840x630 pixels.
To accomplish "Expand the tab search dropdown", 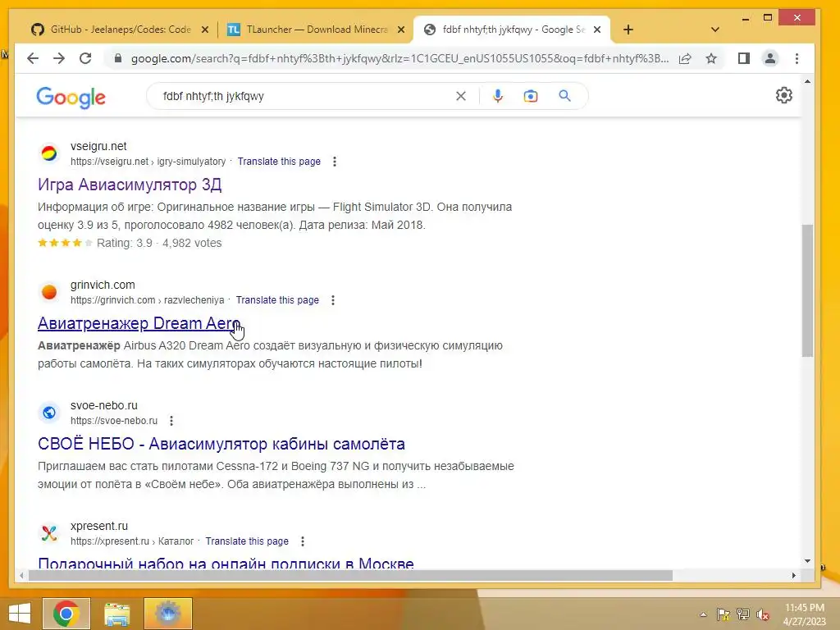I will pos(714,30).
